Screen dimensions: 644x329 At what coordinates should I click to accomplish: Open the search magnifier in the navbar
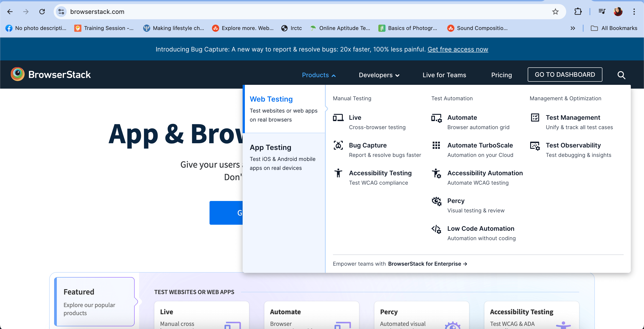pyautogui.click(x=621, y=75)
